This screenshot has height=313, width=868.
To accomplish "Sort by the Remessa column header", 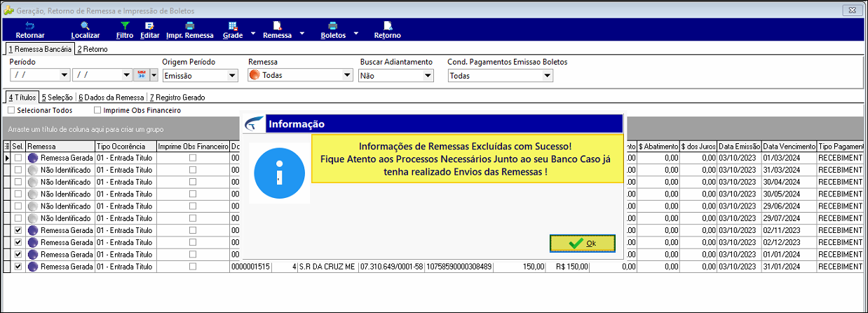I will point(60,146).
